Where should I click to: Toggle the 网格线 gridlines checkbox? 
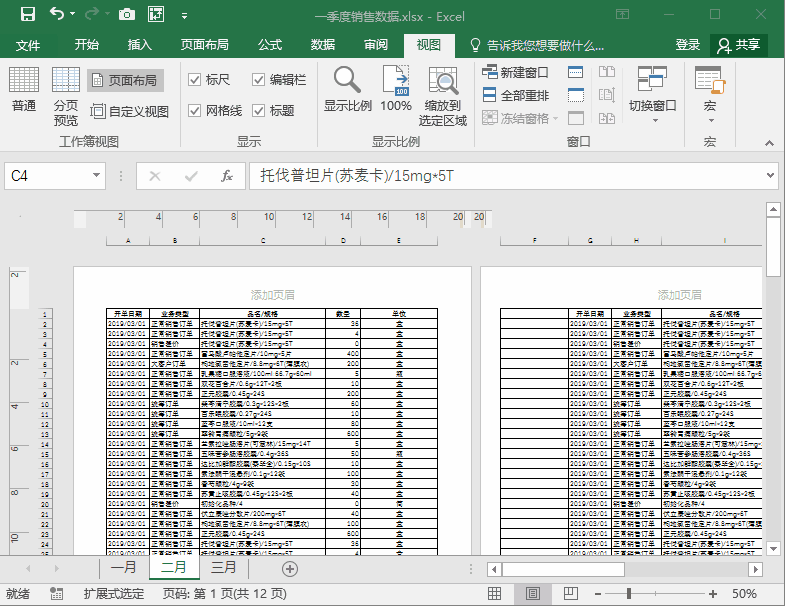point(195,111)
